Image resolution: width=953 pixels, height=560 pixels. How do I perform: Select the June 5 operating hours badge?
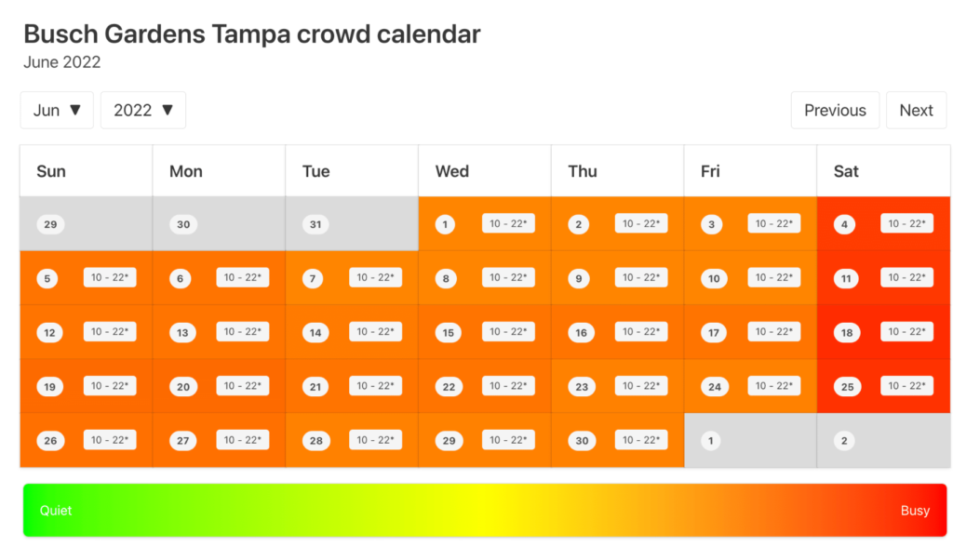110,277
